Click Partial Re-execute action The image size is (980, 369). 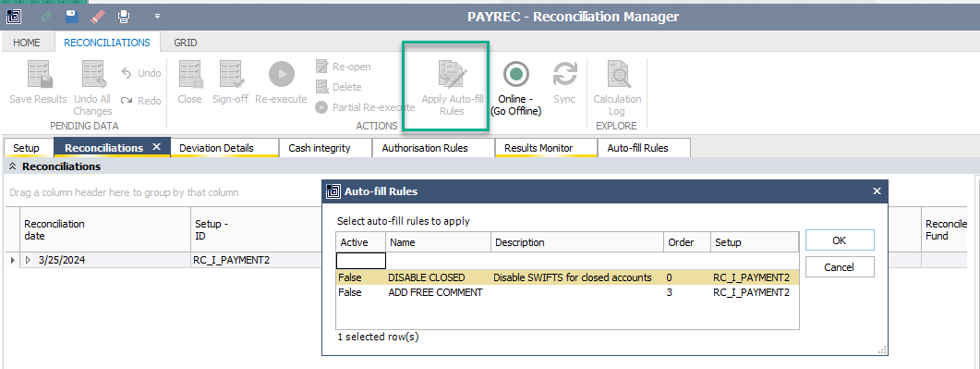(x=366, y=107)
